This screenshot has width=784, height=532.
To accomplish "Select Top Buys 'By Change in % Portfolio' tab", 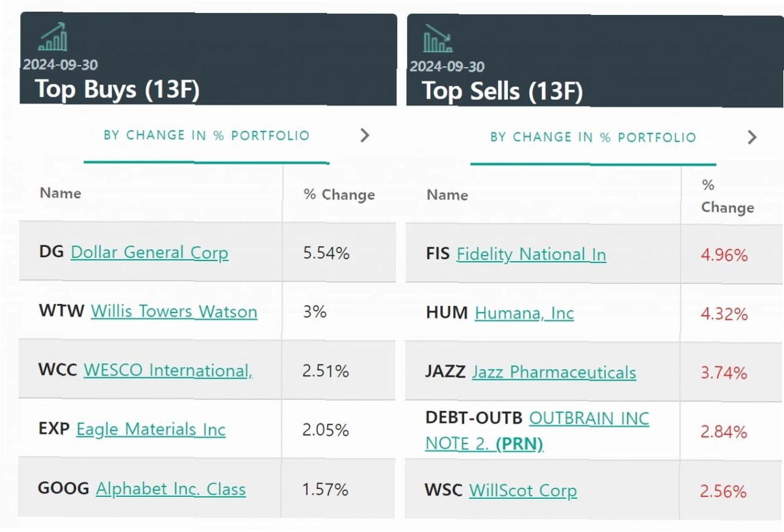I will click(x=206, y=136).
